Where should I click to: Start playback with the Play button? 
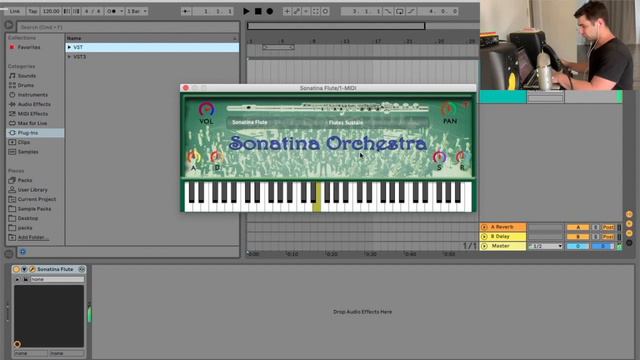point(246,11)
